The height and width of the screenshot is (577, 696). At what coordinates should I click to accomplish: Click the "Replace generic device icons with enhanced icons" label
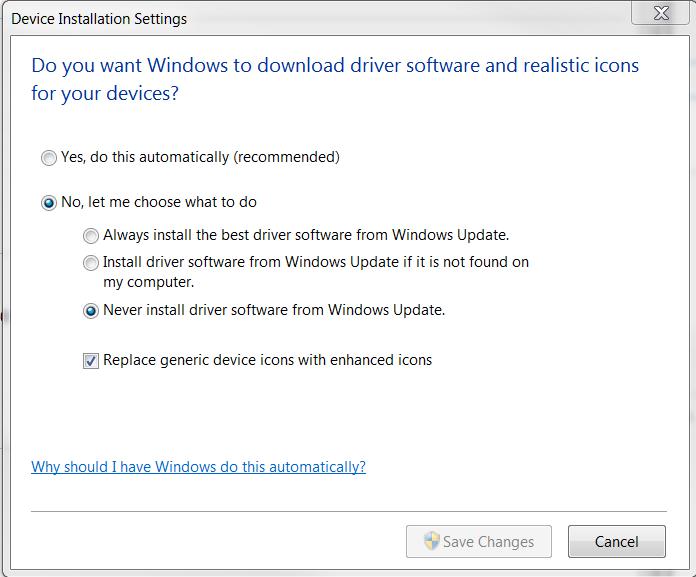[x=267, y=360]
